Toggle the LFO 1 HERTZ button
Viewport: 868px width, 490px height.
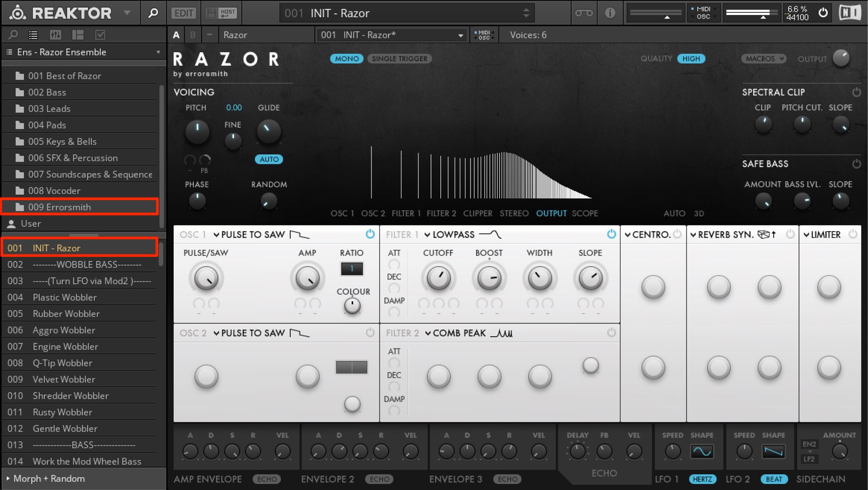coord(702,479)
